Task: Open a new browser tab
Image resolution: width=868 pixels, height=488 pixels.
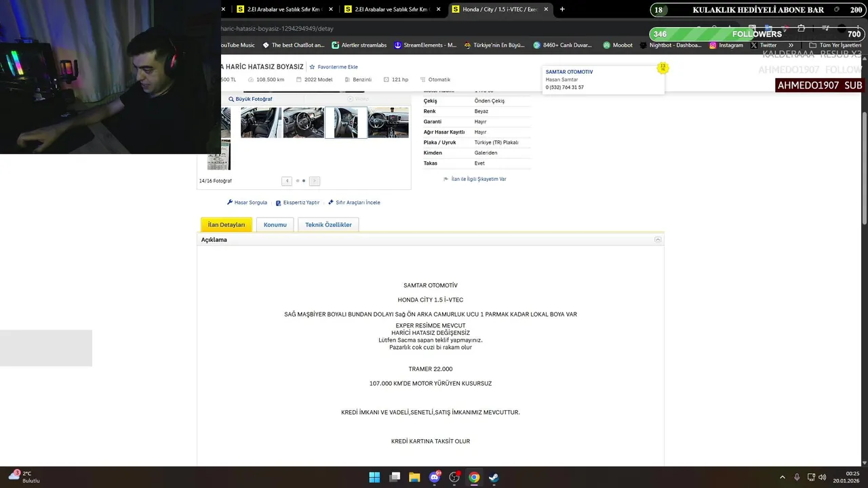Action: [x=562, y=9]
